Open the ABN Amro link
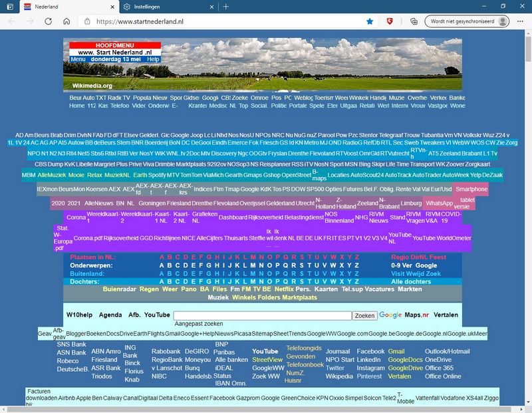 (106, 352)
